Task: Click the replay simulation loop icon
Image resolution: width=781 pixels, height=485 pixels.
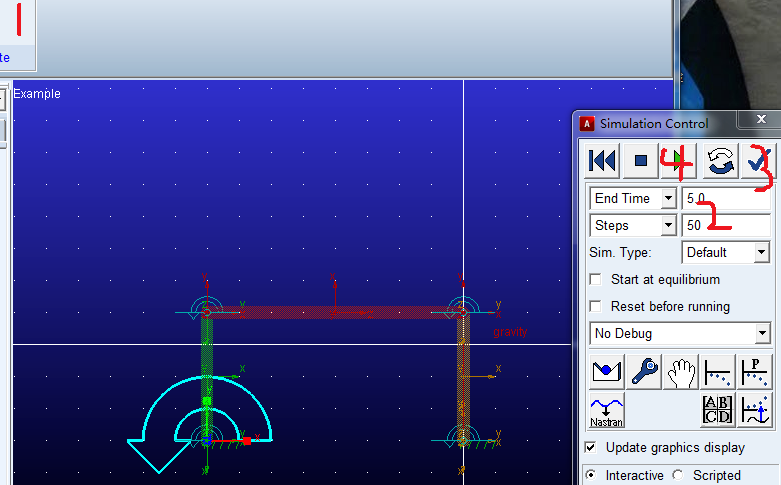Action: tap(719, 160)
